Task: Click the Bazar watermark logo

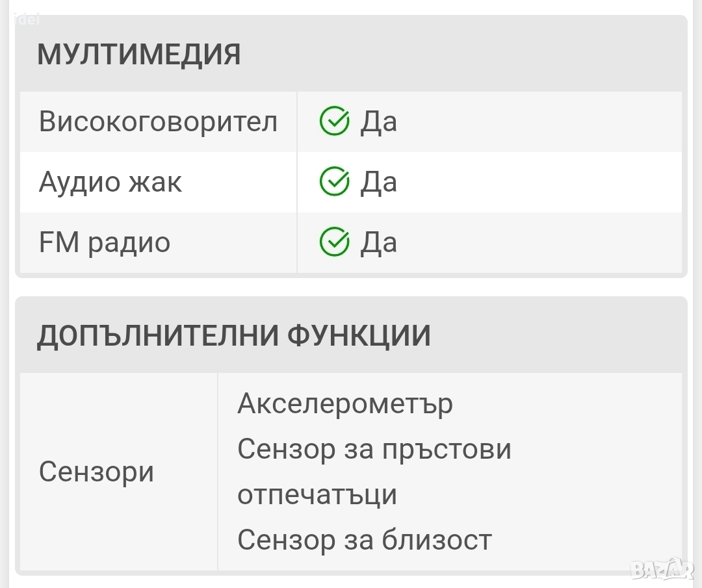Action: (662, 569)
